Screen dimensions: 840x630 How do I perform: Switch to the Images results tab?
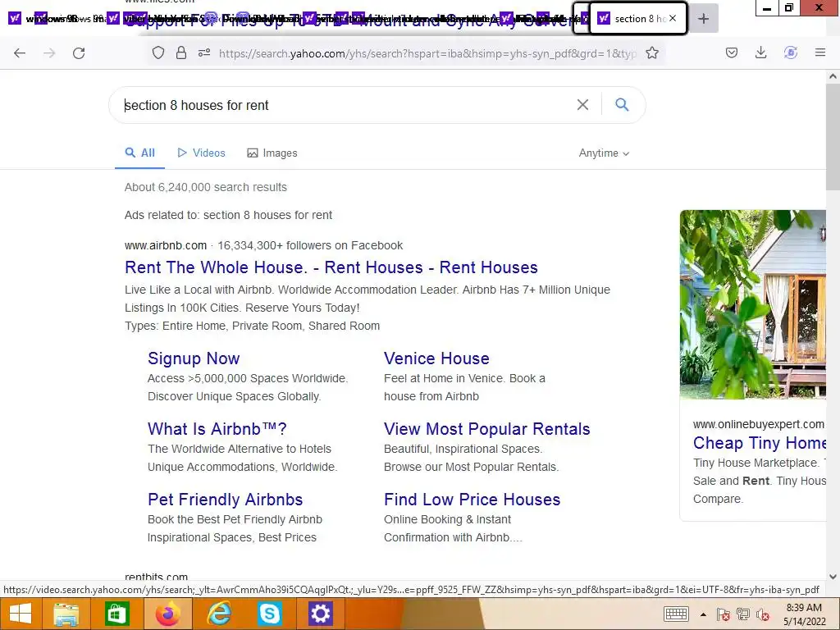(272, 153)
